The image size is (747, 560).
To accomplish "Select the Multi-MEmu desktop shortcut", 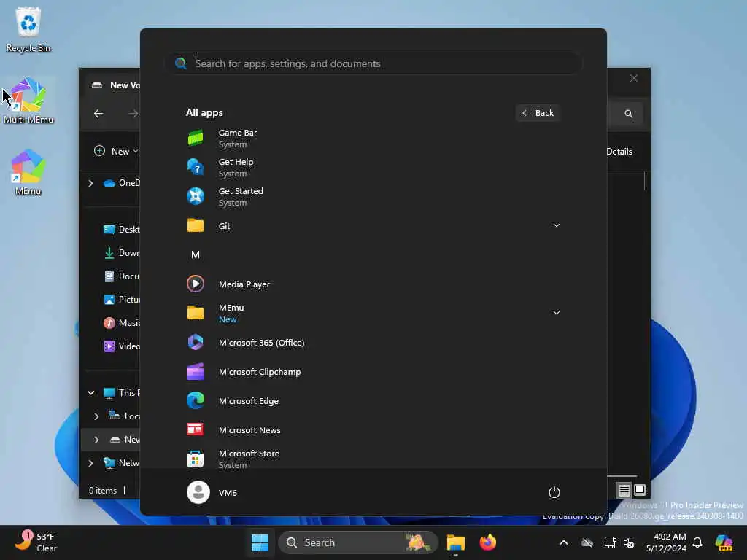I will point(28,101).
